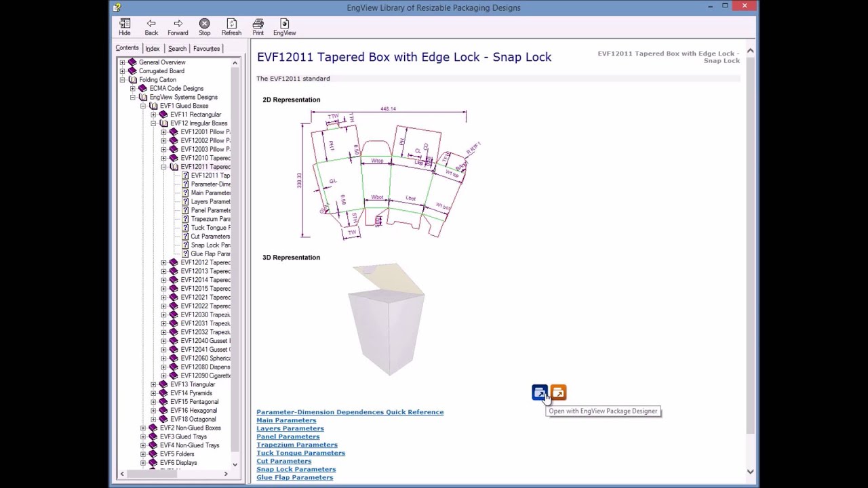Click the 2D representation box drawing
The height and width of the screenshot is (488, 868).
coord(390,173)
